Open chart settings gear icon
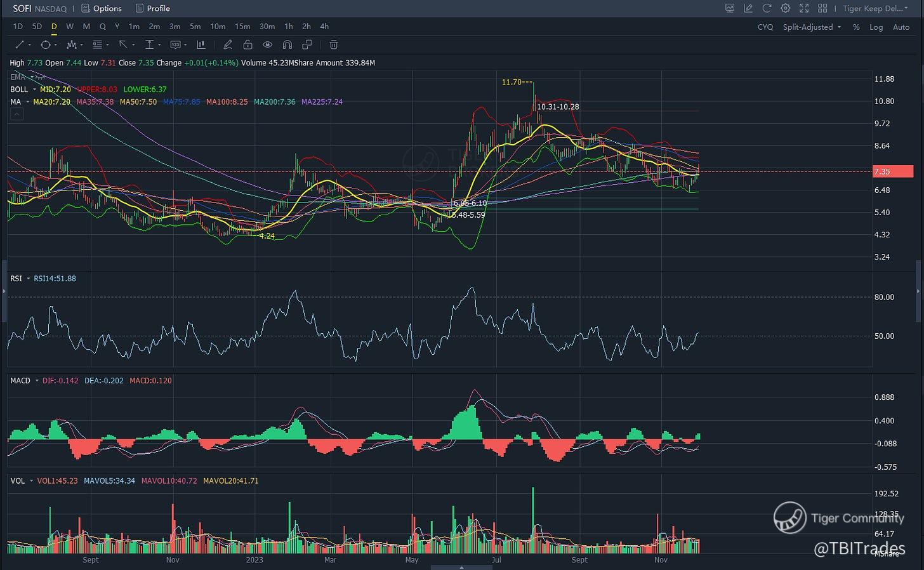Image resolution: width=924 pixels, height=570 pixels. (x=786, y=8)
